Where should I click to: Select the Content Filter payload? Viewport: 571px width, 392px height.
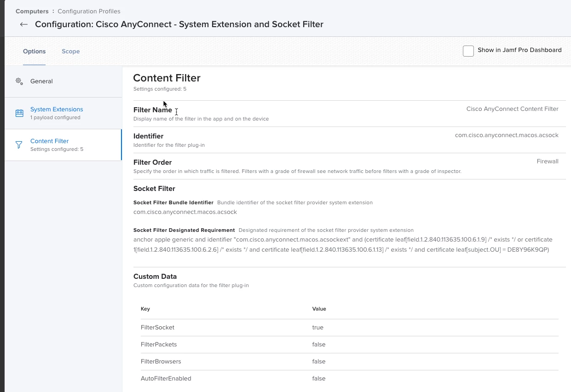pyautogui.click(x=63, y=145)
